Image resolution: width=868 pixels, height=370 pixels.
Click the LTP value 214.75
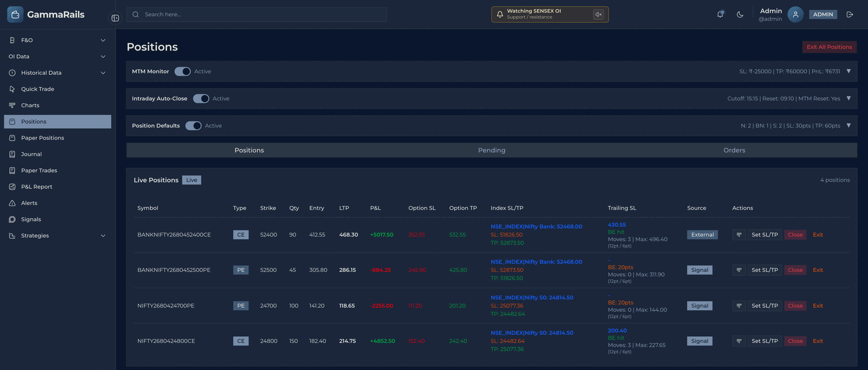tap(347, 341)
